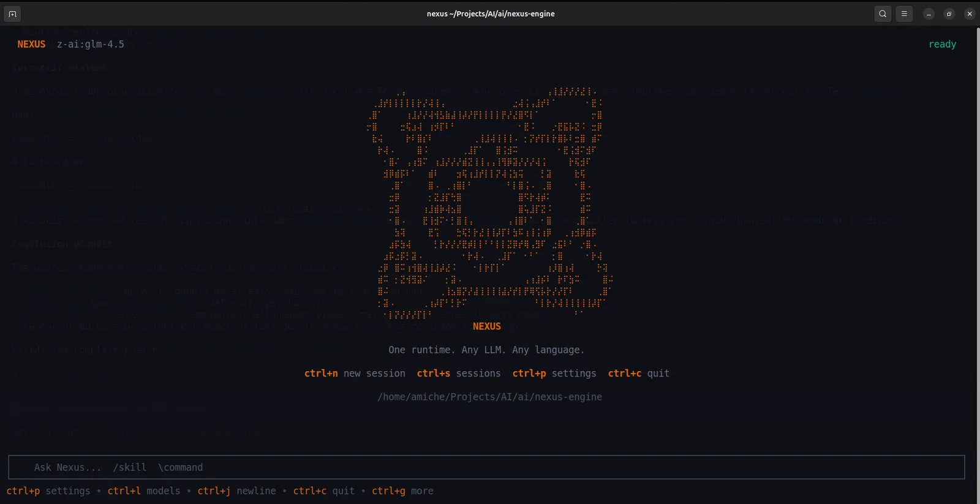This screenshot has height=504, width=980.
Task: Click bottom bar ctrl+l models
Action: pos(144,491)
